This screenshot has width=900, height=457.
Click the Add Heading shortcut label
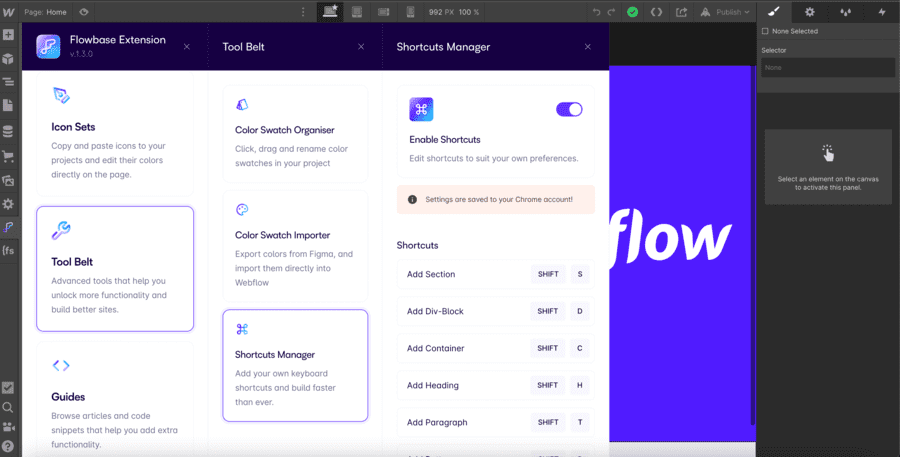coord(433,385)
